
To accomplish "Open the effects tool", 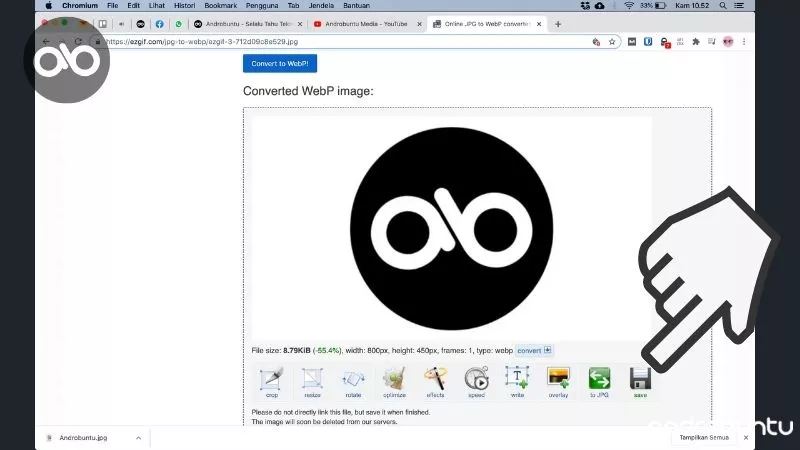I will click(x=435, y=382).
